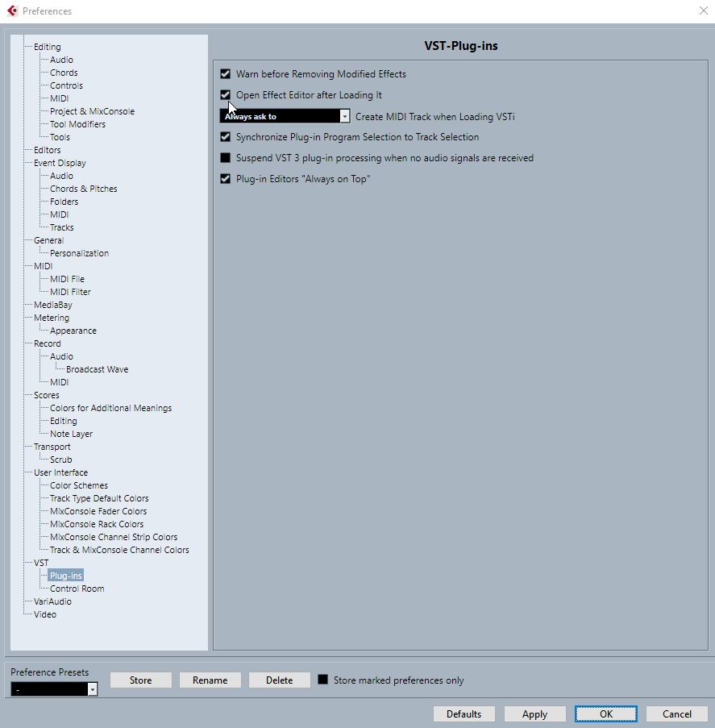Screen dimensions: 715x728
Task: Select User Interface category
Action: point(60,472)
